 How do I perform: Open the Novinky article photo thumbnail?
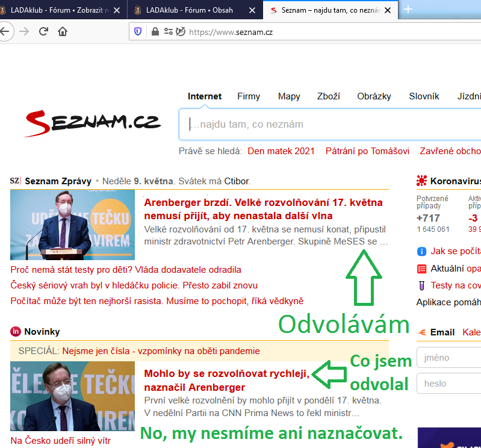(72, 396)
